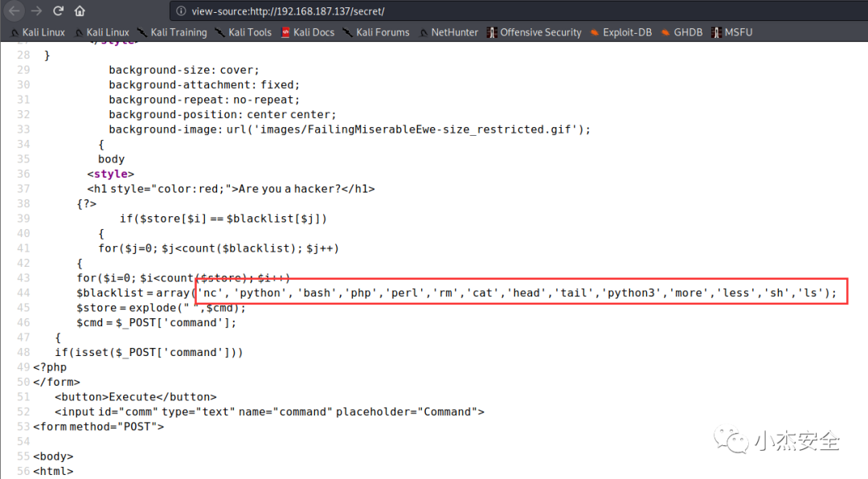
Task: Open Kali Docs bookmark
Action: point(308,32)
